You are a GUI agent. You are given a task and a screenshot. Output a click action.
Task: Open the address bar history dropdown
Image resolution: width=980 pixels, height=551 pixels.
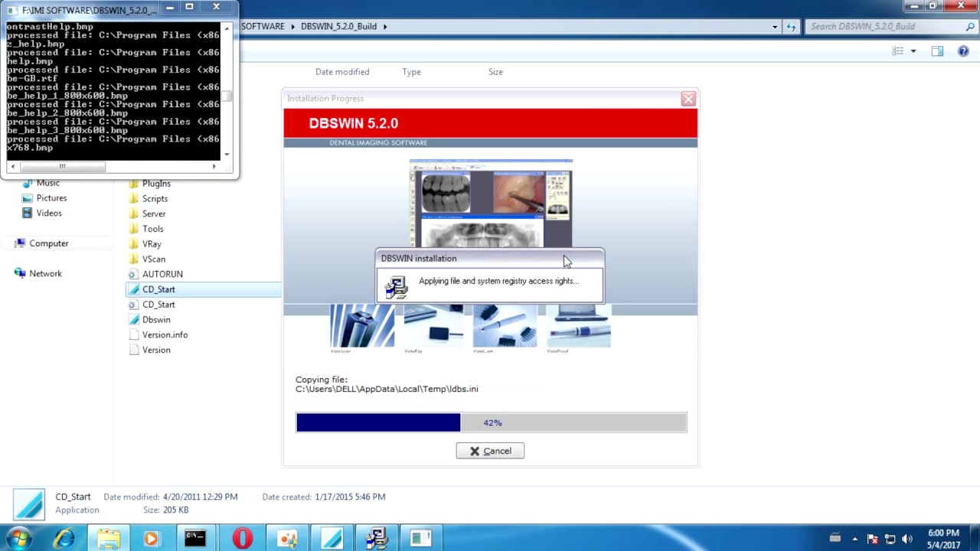point(775,27)
